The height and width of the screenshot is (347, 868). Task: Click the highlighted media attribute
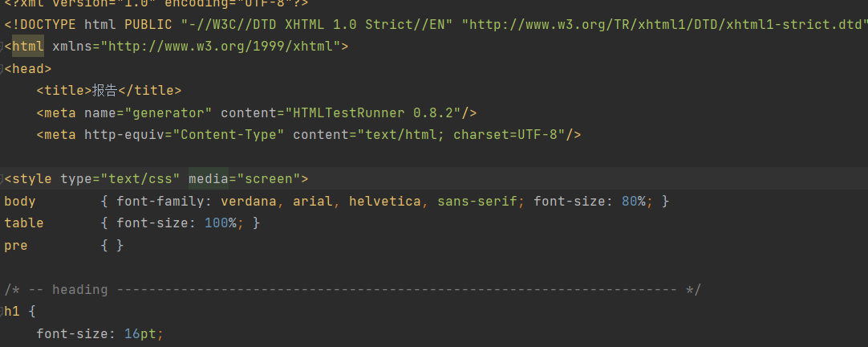coord(209,179)
